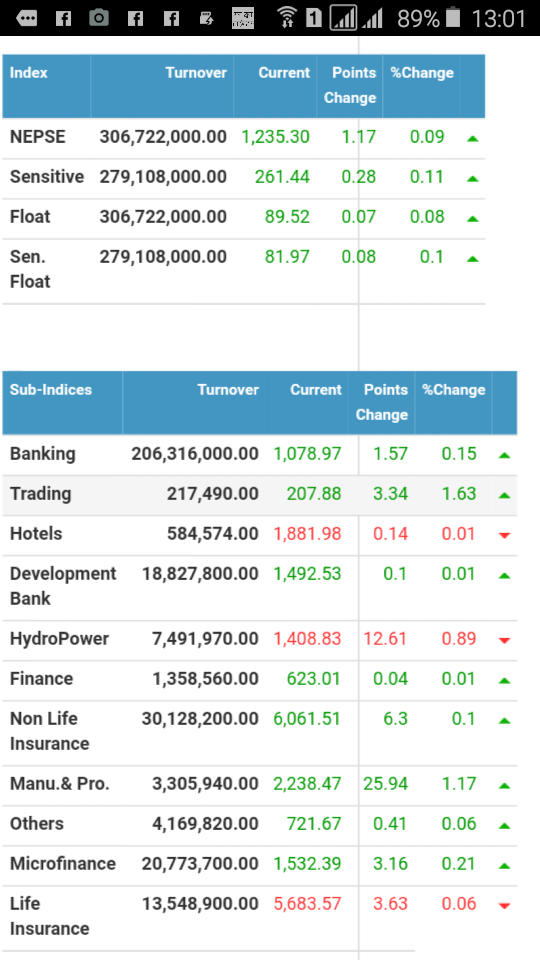The image size is (540, 960).
Task: Tap the Wi-Fi status icon
Action: coord(287,18)
